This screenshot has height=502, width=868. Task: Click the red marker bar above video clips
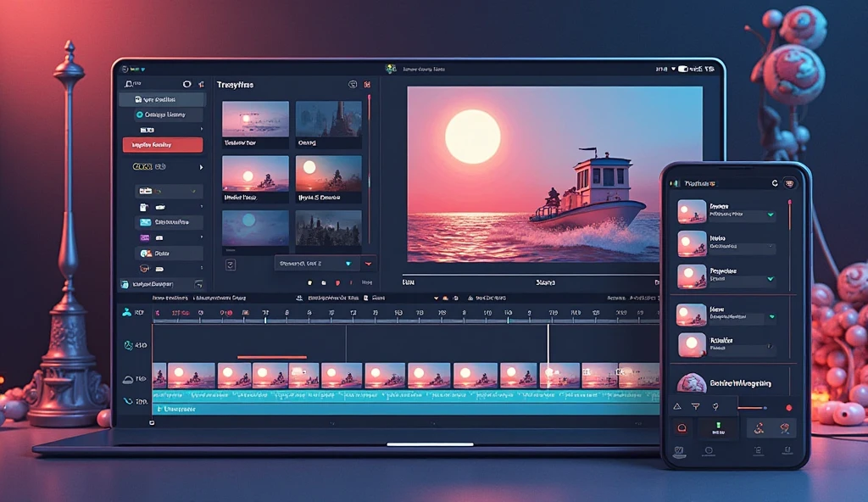[272, 357]
